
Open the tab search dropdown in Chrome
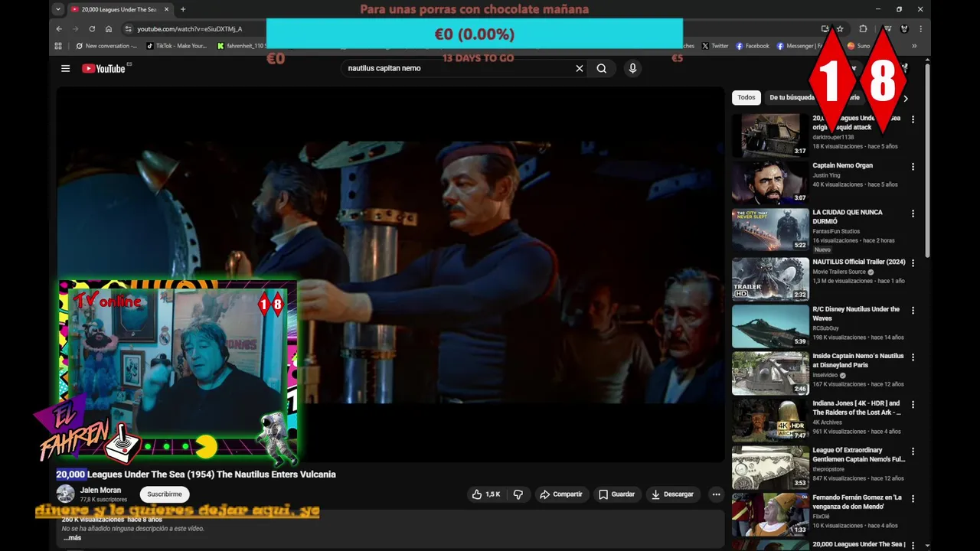pos(57,9)
